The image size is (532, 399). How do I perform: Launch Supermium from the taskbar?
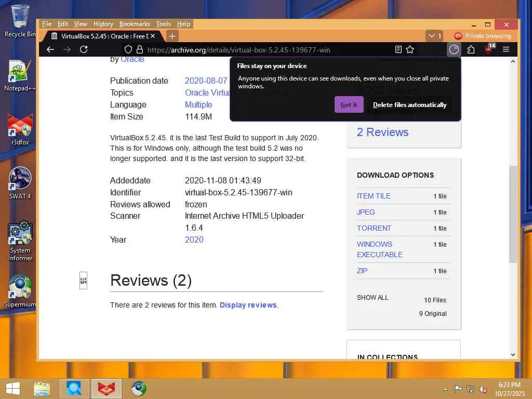[x=138, y=389]
